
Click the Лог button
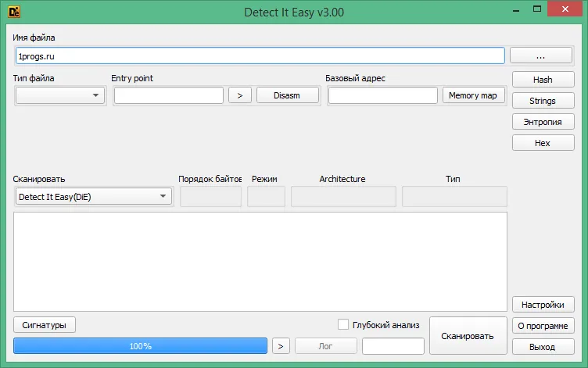[x=325, y=346]
